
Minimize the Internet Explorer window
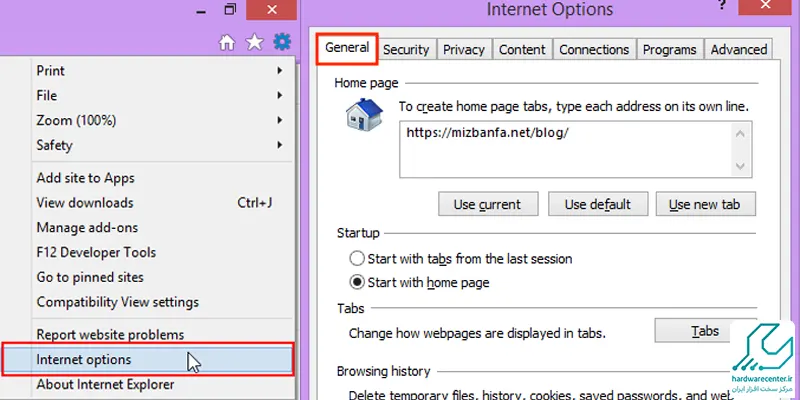coord(201,12)
